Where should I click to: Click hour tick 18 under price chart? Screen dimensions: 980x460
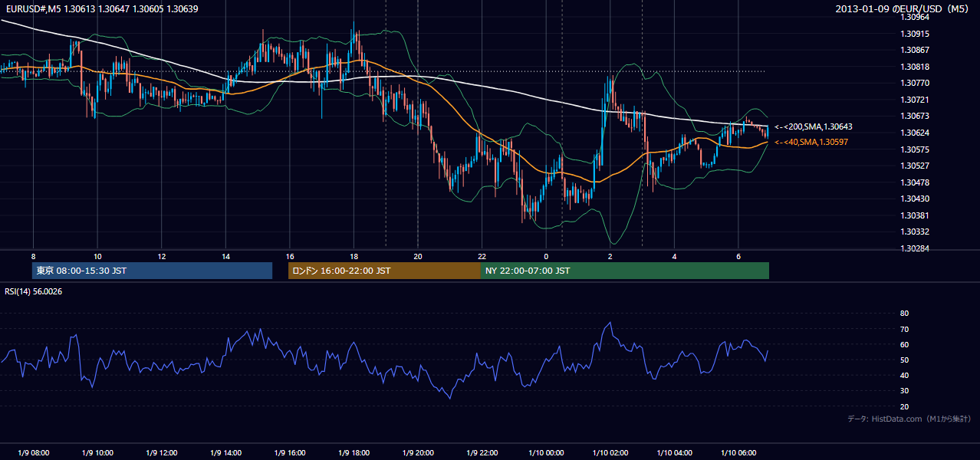point(354,256)
